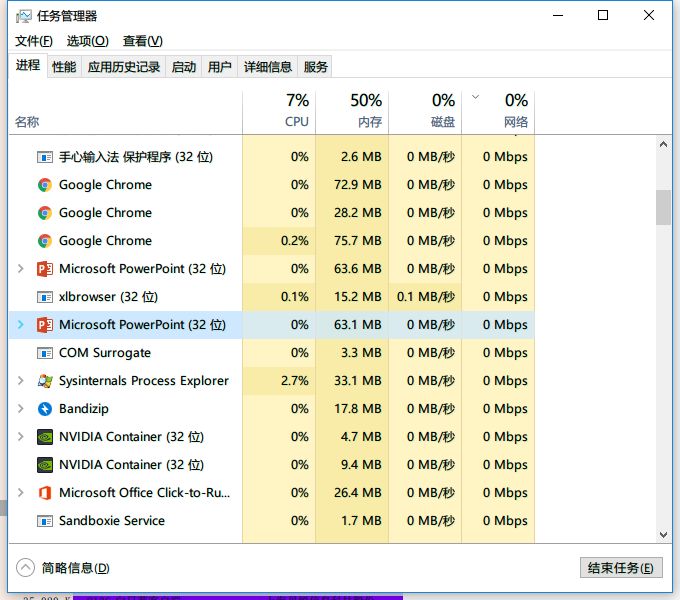Click the 72.9 MB memory value
The width and height of the screenshot is (680, 600).
357,185
